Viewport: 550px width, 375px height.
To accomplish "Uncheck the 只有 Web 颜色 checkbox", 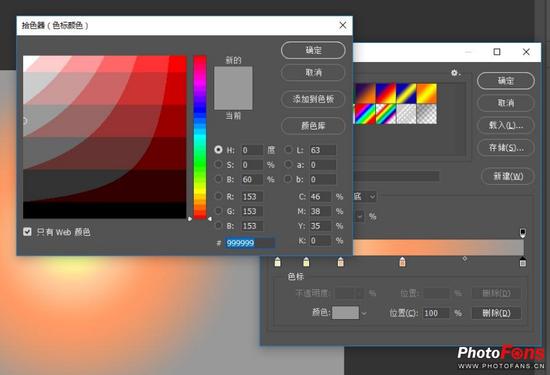I will (x=27, y=232).
